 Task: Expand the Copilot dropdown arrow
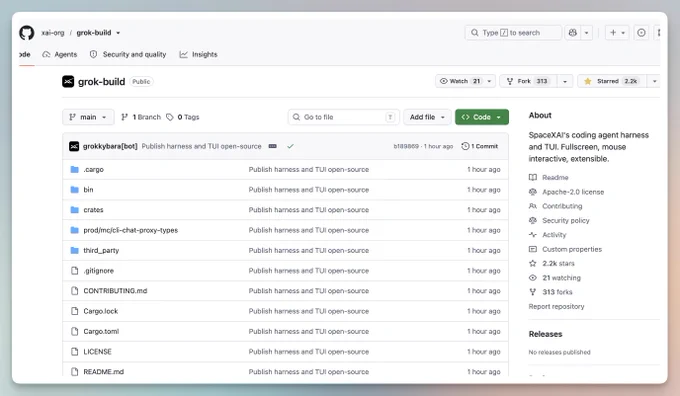pyautogui.click(x=586, y=33)
